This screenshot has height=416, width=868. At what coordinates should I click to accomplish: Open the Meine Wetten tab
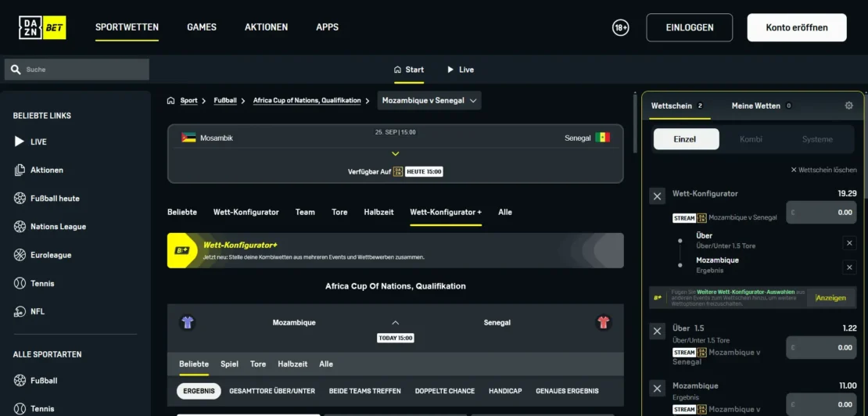click(x=762, y=106)
